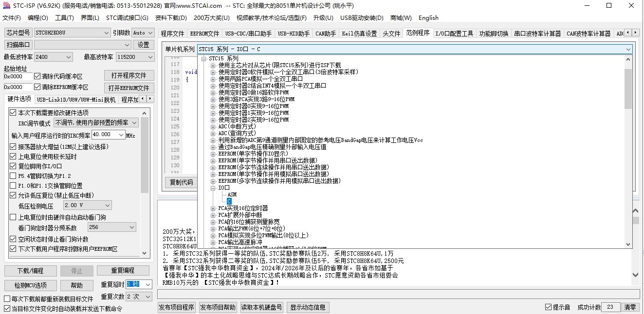The height and width of the screenshot is (314, 644).
Task: Open the 单片机系列 example dropdown
Action: 628,49
